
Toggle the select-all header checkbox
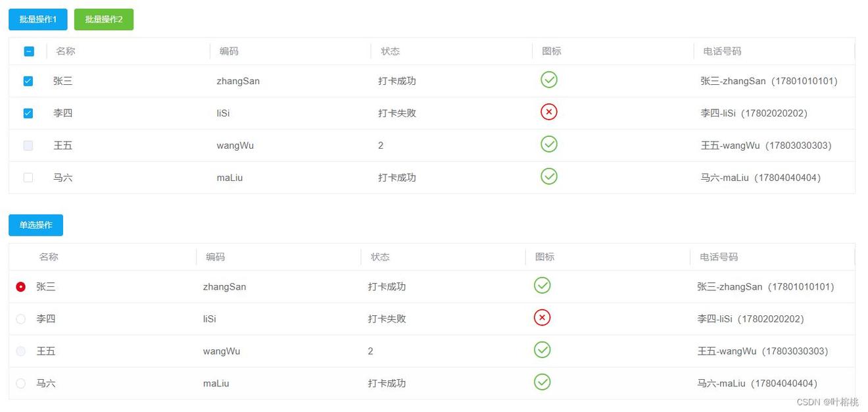tap(29, 51)
